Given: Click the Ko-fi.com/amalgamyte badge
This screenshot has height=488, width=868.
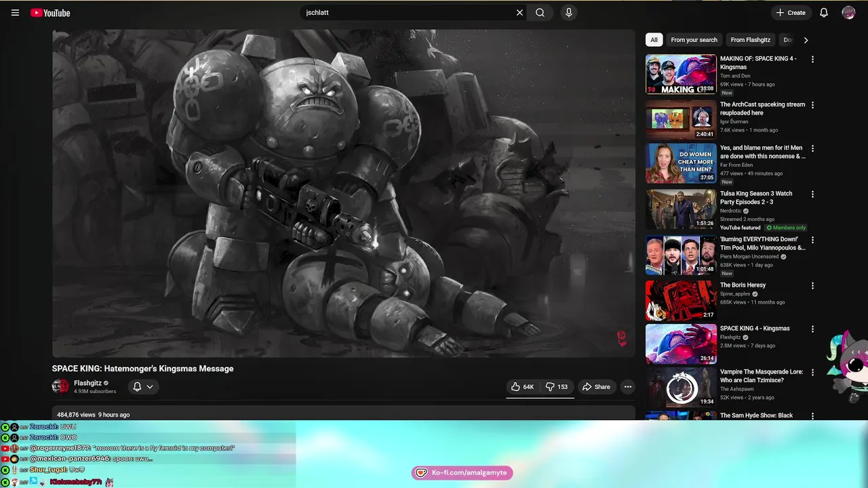Looking at the screenshot, I should (462, 472).
